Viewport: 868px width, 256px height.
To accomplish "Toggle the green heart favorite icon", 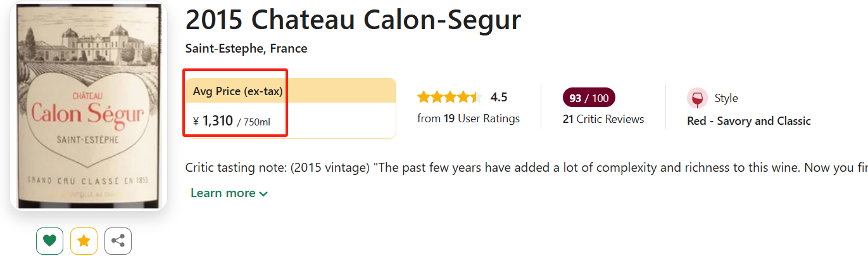I will pos(49,241).
